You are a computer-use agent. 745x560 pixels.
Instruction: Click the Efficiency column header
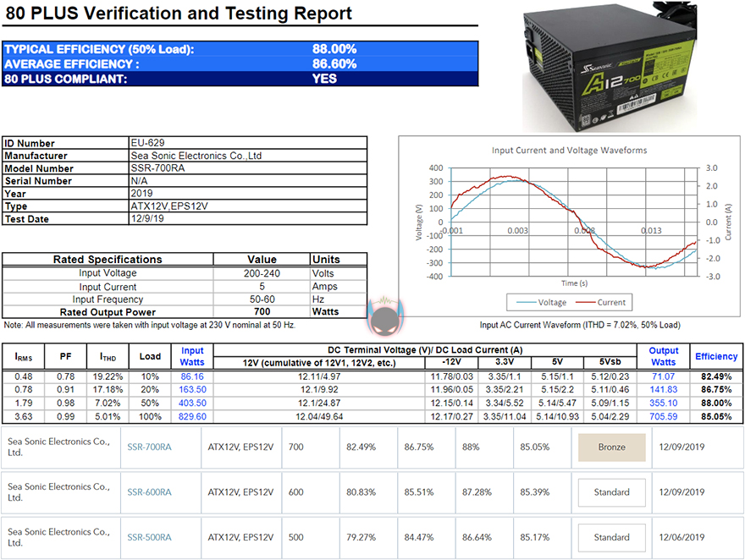coord(716,356)
